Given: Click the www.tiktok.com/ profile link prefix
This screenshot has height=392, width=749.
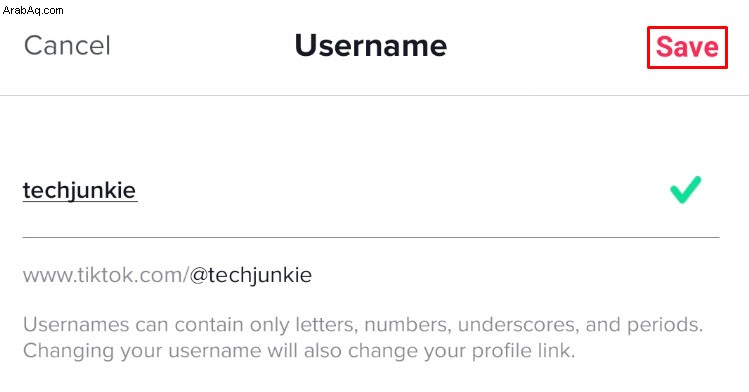Looking at the screenshot, I should tap(106, 275).
